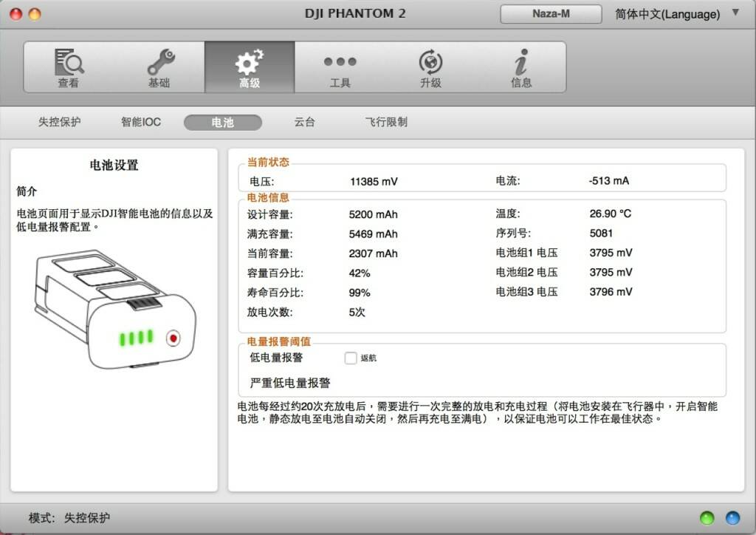Screen dimensions: 756x535
Task: Click the 电池设置 heading
Action: (x=114, y=166)
